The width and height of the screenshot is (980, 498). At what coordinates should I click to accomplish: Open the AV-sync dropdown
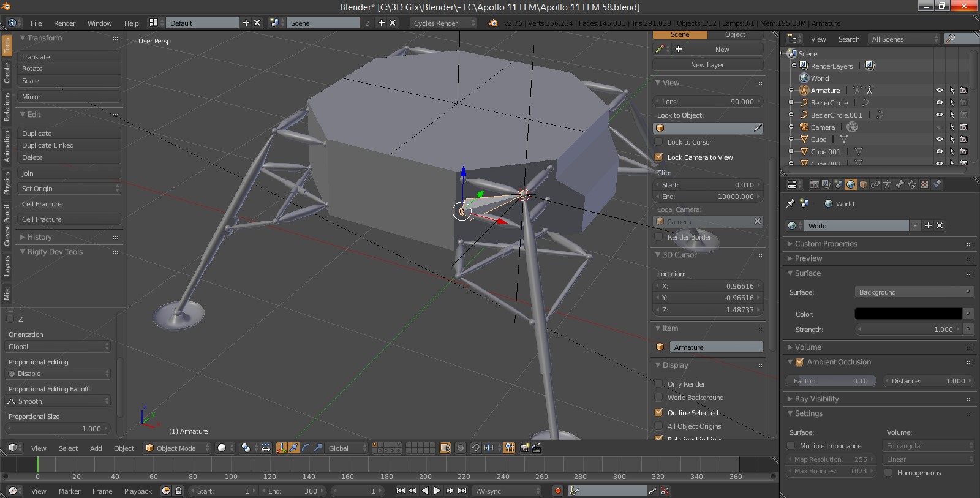tap(507, 491)
